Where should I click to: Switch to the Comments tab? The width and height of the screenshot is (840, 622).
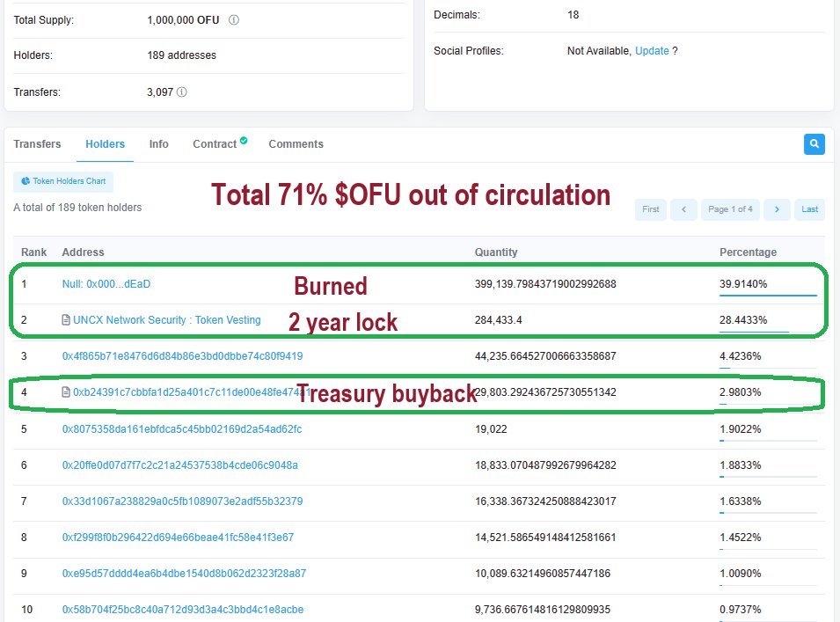tap(296, 144)
